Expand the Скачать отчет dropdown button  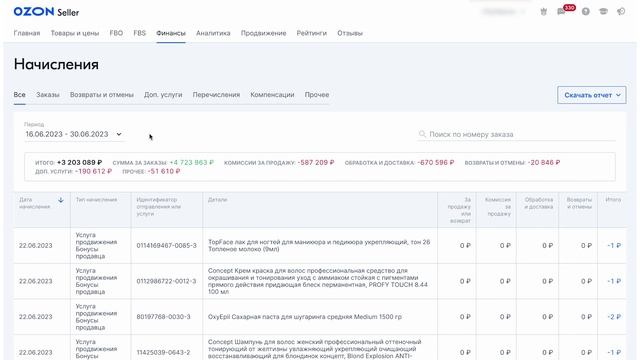592,95
